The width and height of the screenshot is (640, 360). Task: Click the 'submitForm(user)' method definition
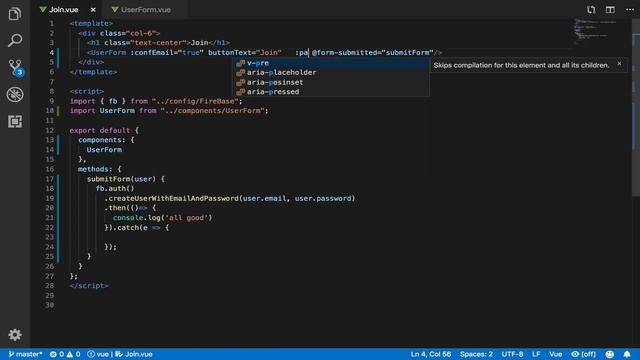point(121,179)
